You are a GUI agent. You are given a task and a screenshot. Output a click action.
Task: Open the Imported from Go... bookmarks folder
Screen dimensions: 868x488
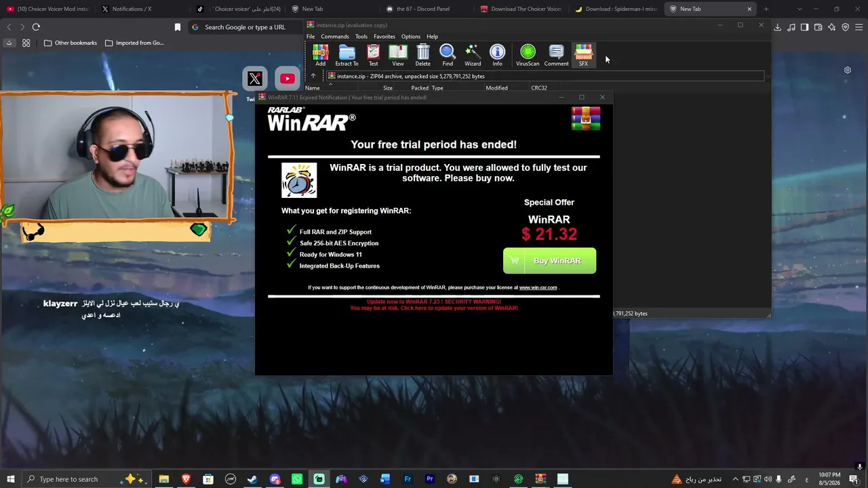tap(134, 43)
